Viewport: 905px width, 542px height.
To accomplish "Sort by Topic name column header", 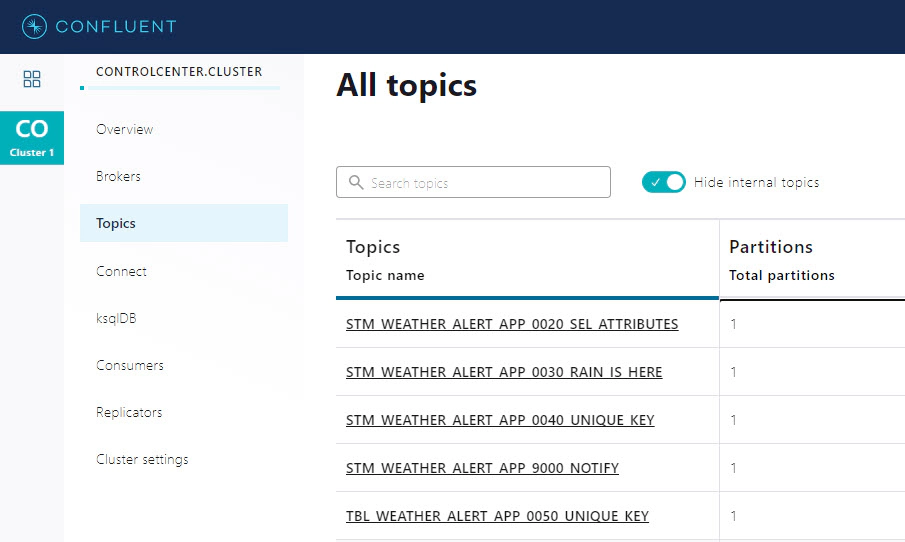I will click(x=385, y=275).
